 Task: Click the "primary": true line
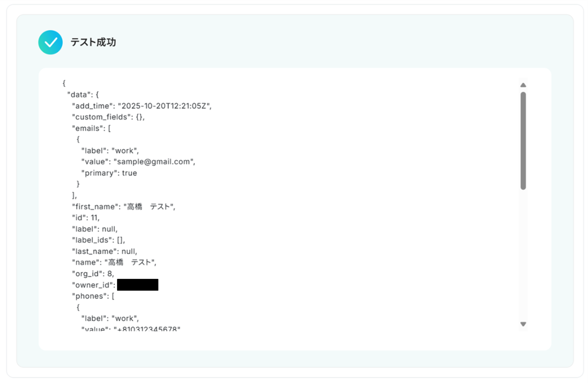pyautogui.click(x=109, y=173)
